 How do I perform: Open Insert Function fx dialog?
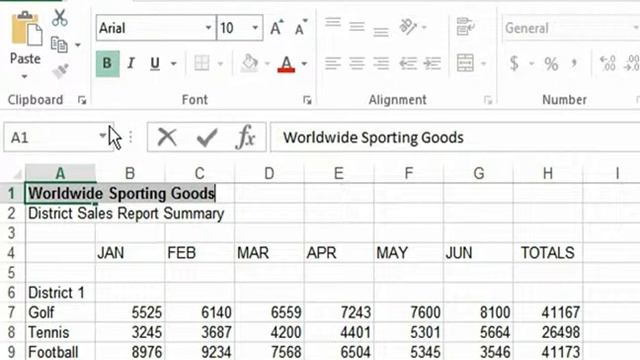(x=245, y=137)
